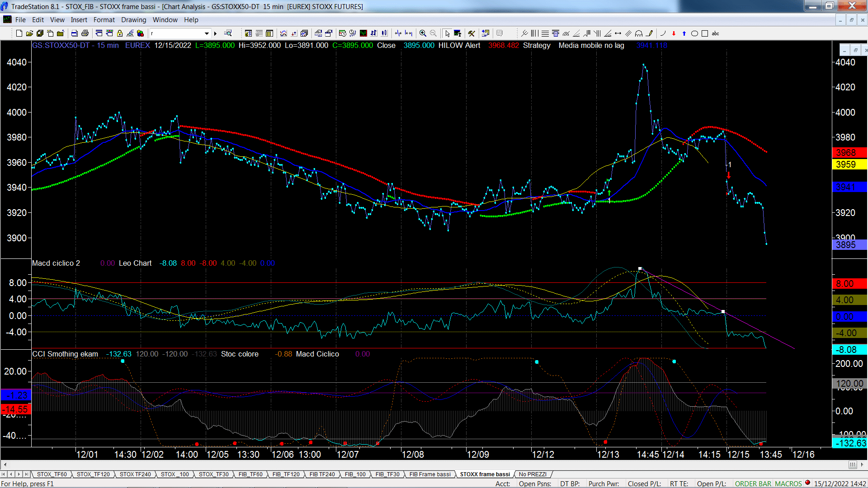Select the Zoom Out magnifier tool
Viewport: 868px width, 488px height.
[433, 33]
